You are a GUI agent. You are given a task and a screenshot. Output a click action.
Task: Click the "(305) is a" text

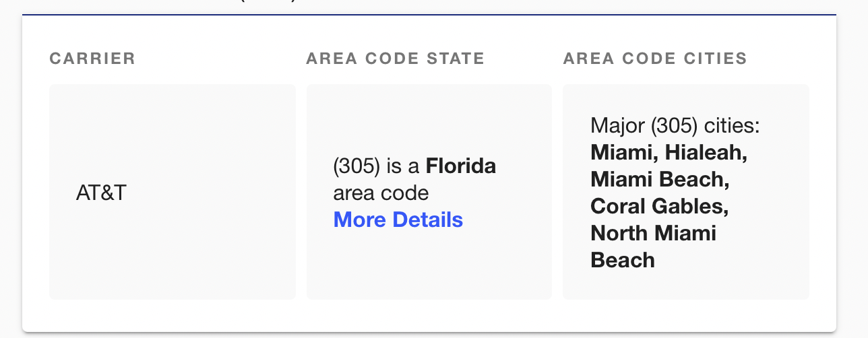coord(377,166)
